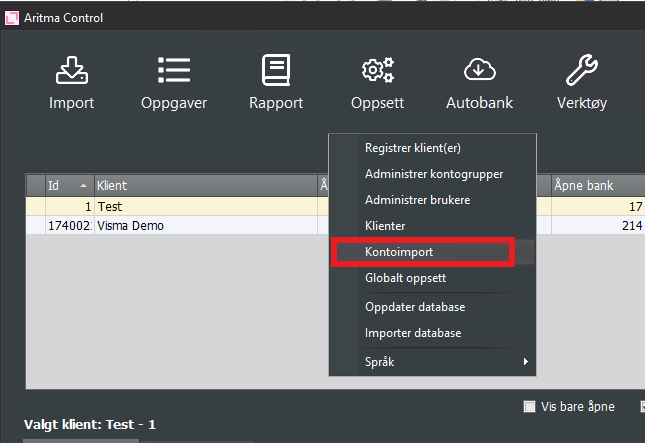Click Klienter in the Oppsett menu
The image size is (645, 443).
(385, 227)
